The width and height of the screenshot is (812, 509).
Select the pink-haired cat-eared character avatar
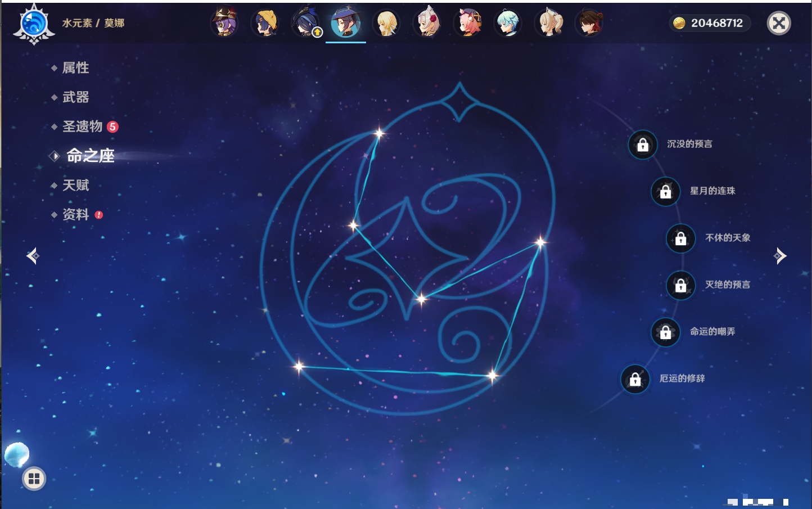pos(468,23)
